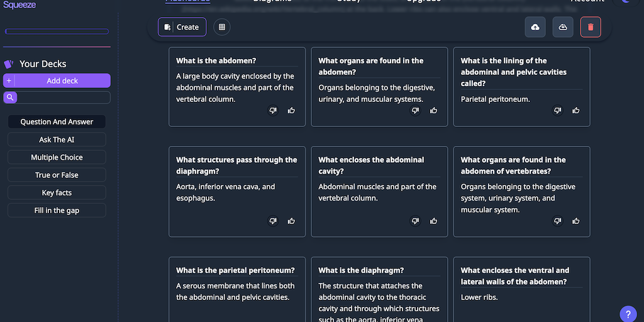Thumbs up the parietal peritoneum lining card
Screen dimensions: 644x322
point(576,111)
